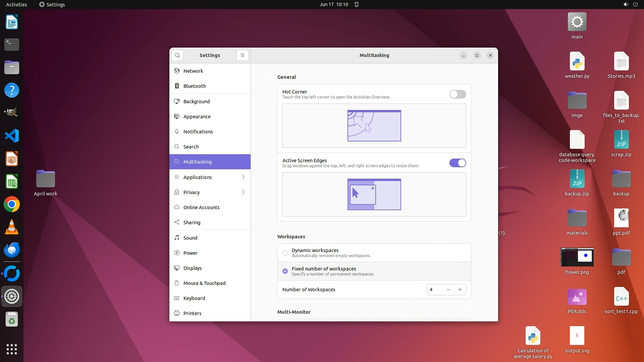644x362 pixels.
Task: Click the Activities button
Action: click(x=16, y=4)
